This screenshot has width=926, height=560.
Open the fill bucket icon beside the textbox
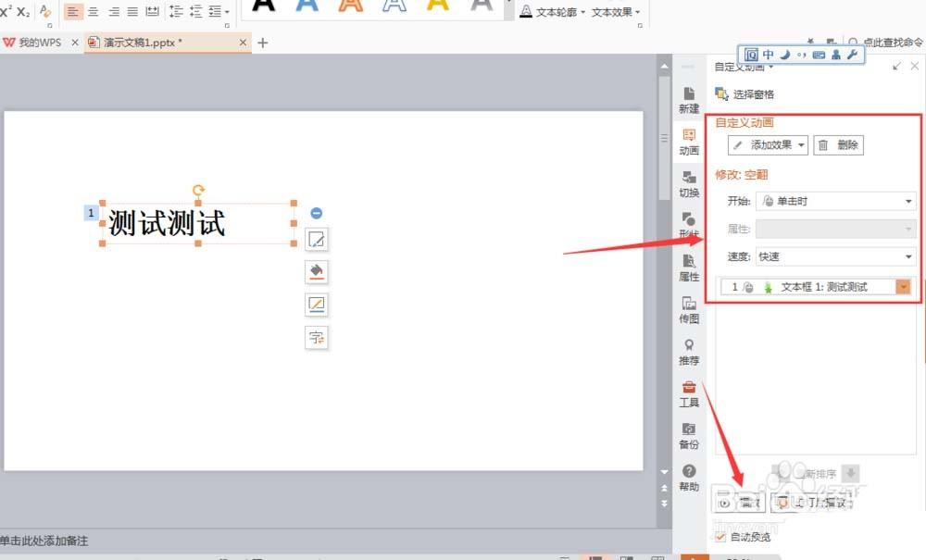click(x=317, y=271)
